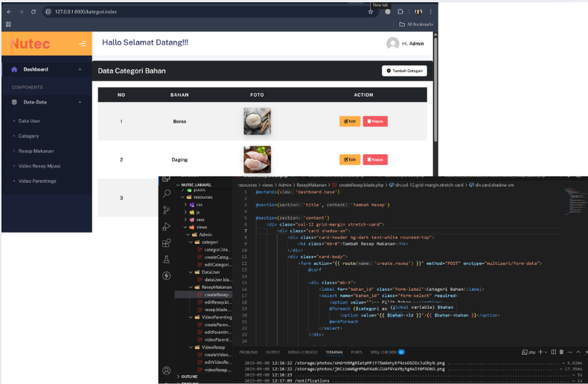Screen dimensions: 588x384
Task: Click the Dashboard home icon
Action: pos(14,69)
